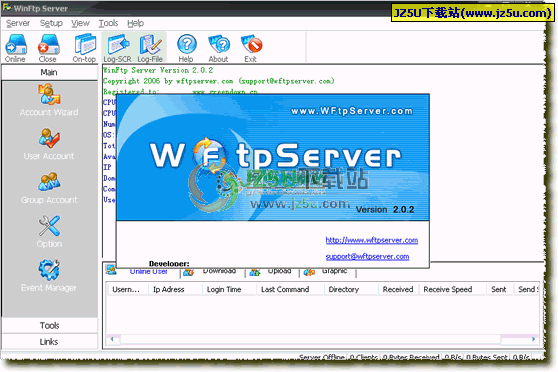Sort by Last Command column header

[290, 289]
